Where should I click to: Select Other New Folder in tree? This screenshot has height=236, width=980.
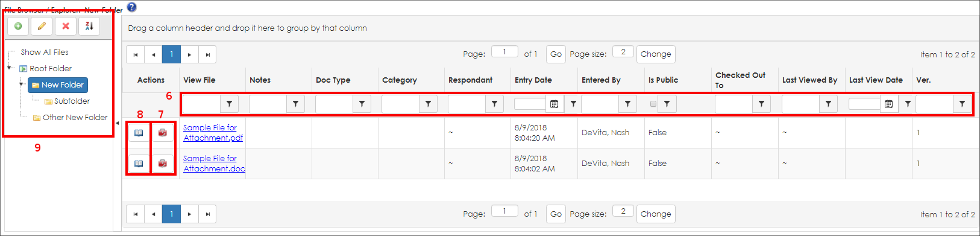(75, 117)
